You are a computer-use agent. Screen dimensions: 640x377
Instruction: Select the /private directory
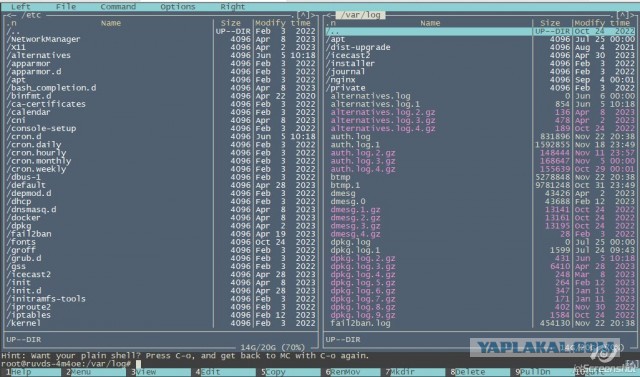click(x=480, y=88)
